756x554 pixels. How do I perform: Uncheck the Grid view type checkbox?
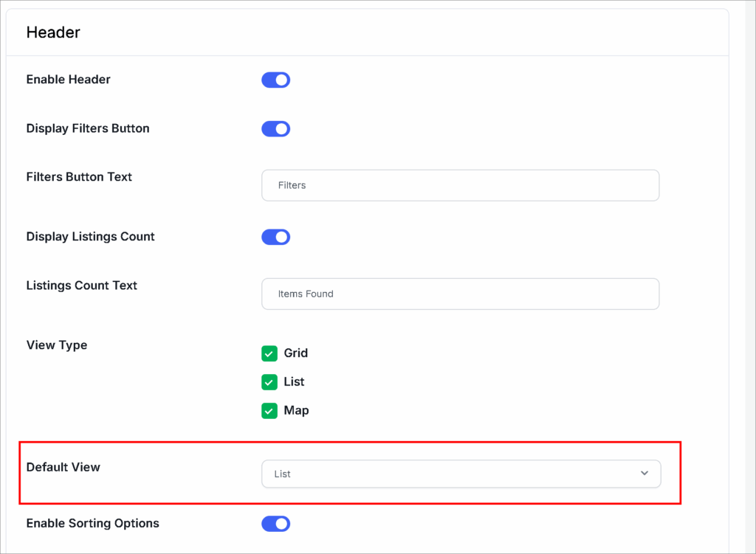[x=269, y=353]
